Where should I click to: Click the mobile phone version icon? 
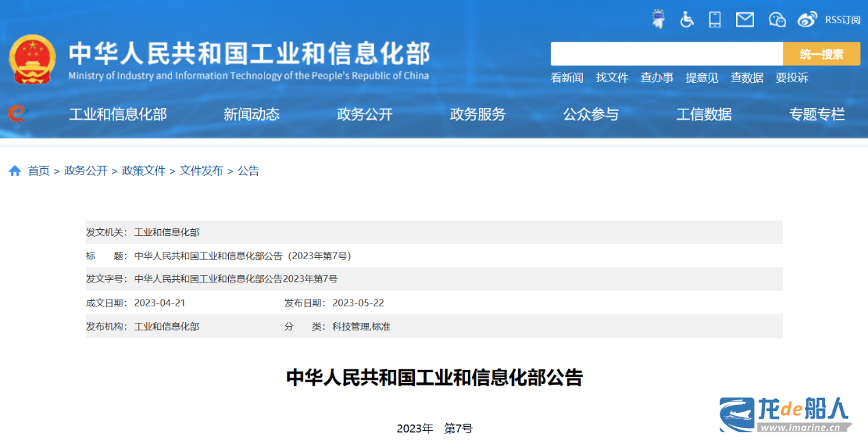coord(715,19)
